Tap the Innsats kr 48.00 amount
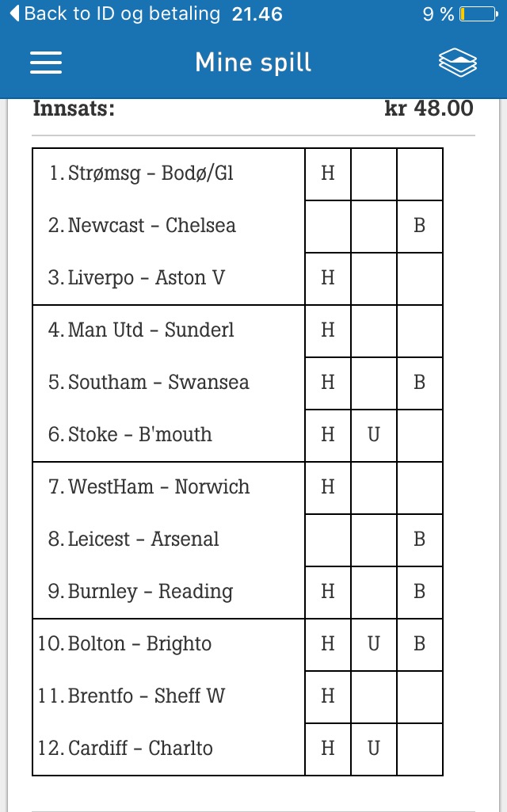This screenshot has height=812, width=507. point(429,109)
